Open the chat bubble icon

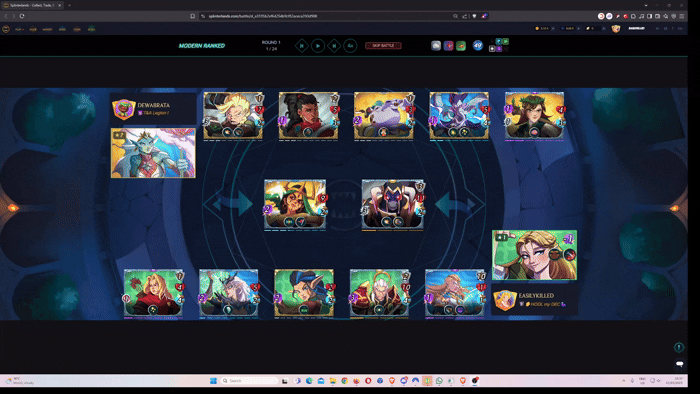tap(679, 364)
